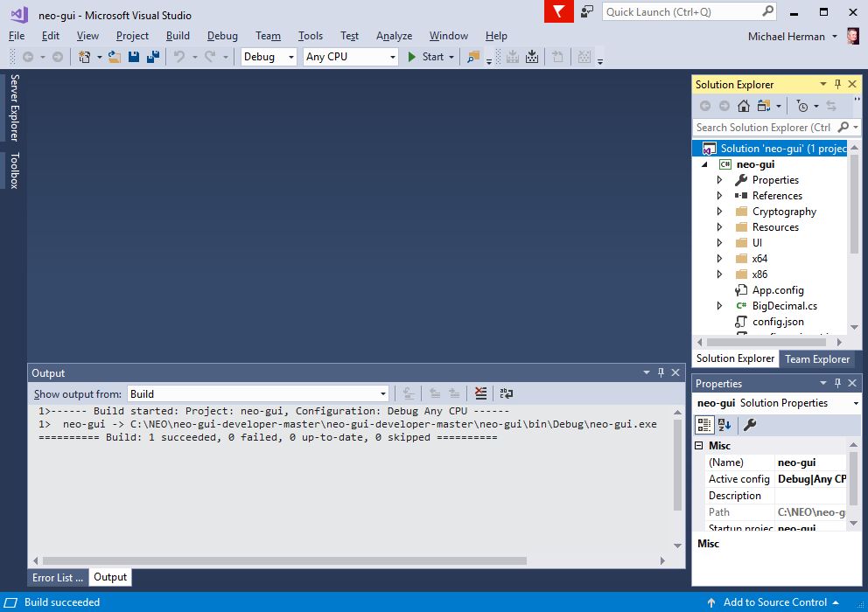Image resolution: width=868 pixels, height=612 pixels.
Task: Collapse the neo-gui project node
Action: tap(704, 164)
